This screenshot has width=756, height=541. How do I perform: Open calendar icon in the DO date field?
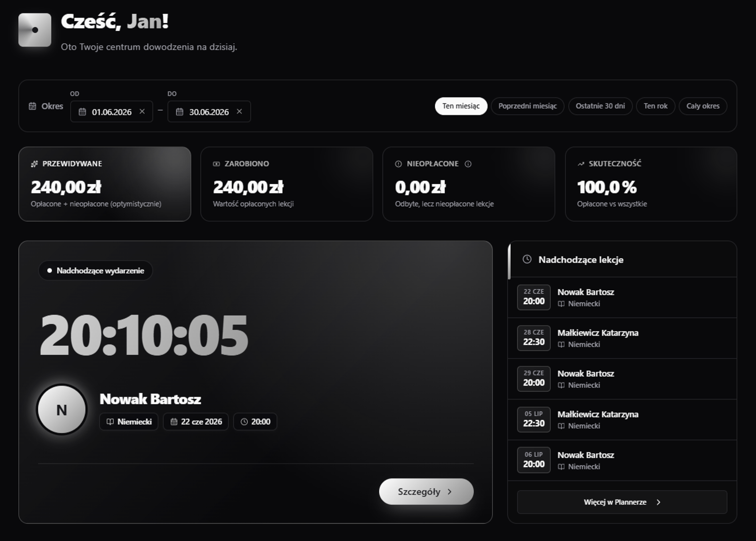coord(180,112)
